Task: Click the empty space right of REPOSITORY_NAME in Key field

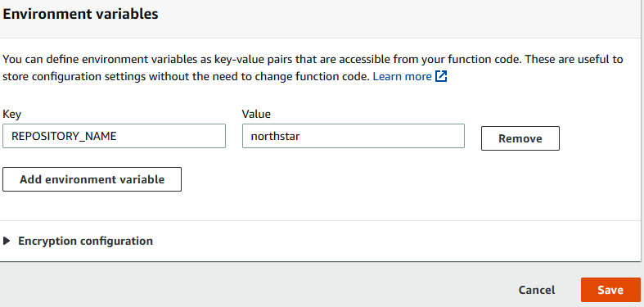Action: (x=170, y=136)
